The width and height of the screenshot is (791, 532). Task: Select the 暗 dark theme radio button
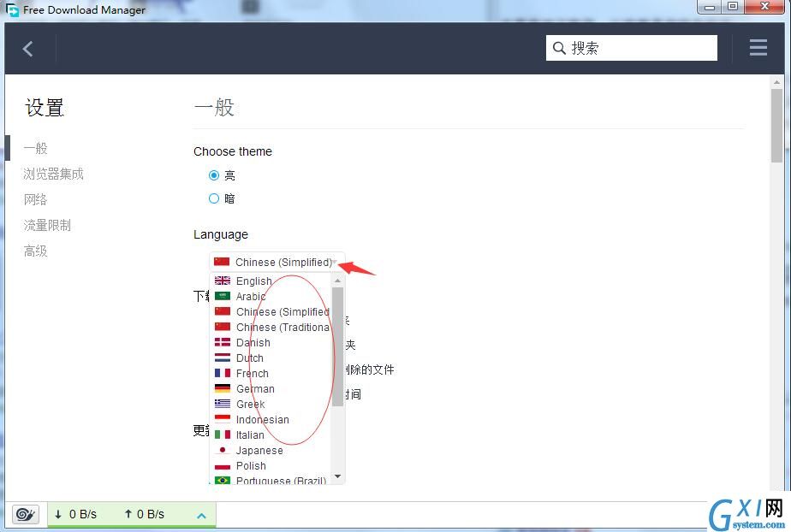pos(214,198)
